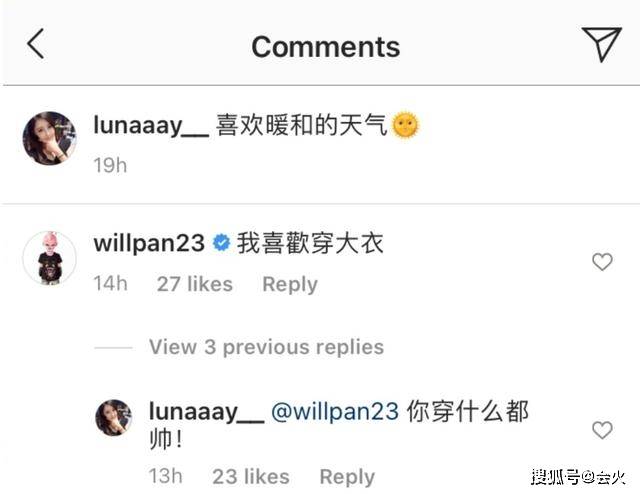Tap the sun emoji in the caption

pos(405,125)
